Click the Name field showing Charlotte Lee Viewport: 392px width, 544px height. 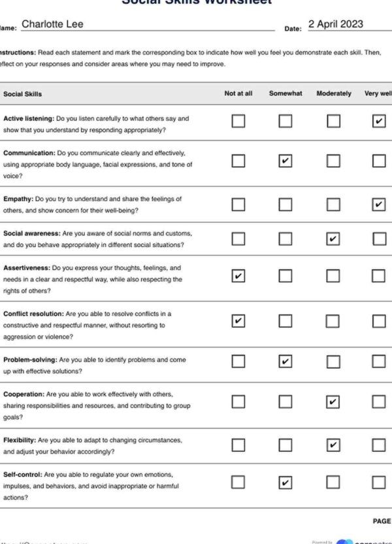(x=148, y=24)
